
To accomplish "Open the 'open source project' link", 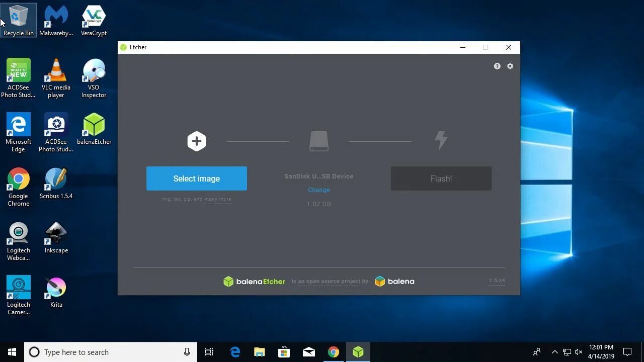I will [x=329, y=282].
